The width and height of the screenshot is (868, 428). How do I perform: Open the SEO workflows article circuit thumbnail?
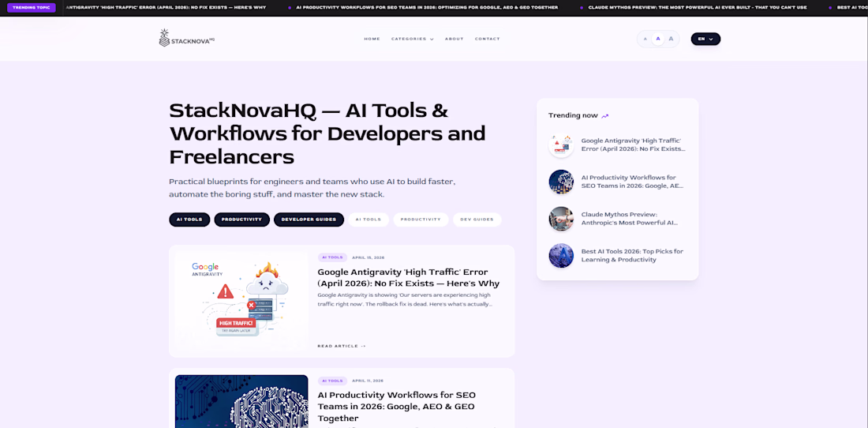(241, 401)
